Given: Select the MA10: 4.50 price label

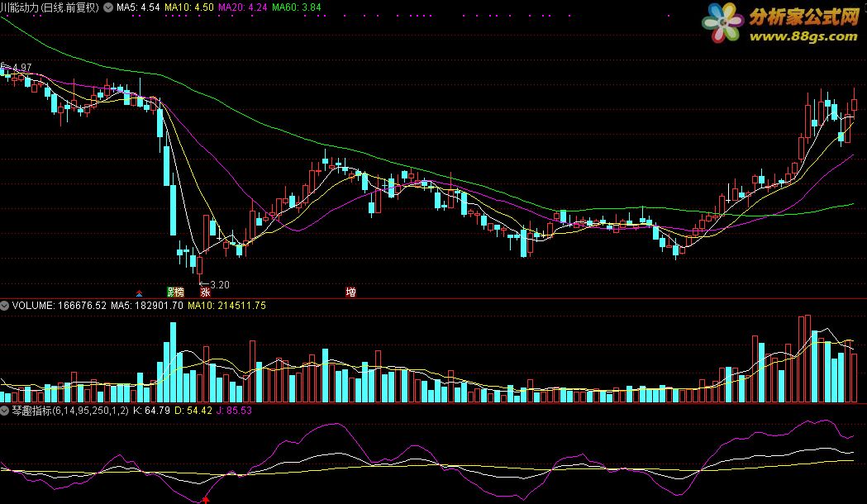Looking at the screenshot, I should pos(189,7).
